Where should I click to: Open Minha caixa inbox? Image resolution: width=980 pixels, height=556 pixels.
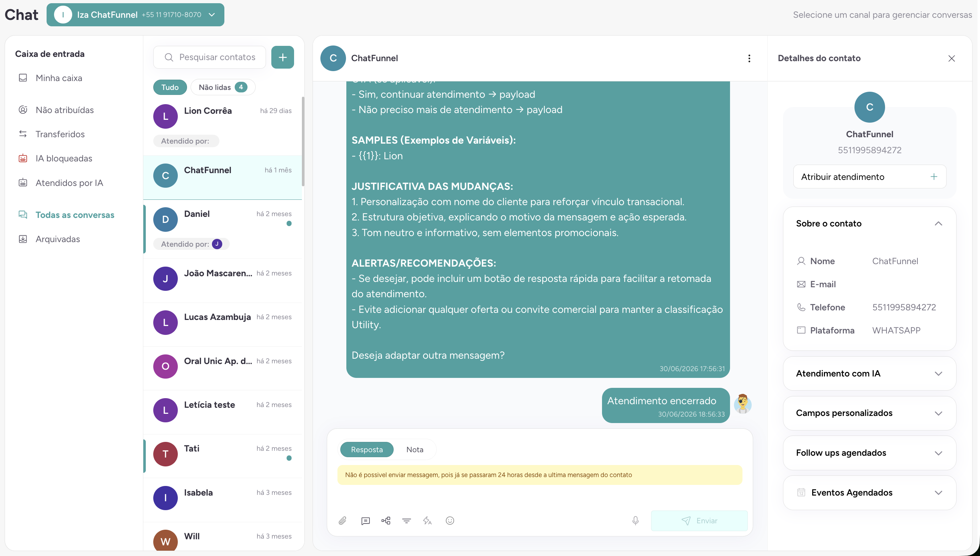[59, 78]
